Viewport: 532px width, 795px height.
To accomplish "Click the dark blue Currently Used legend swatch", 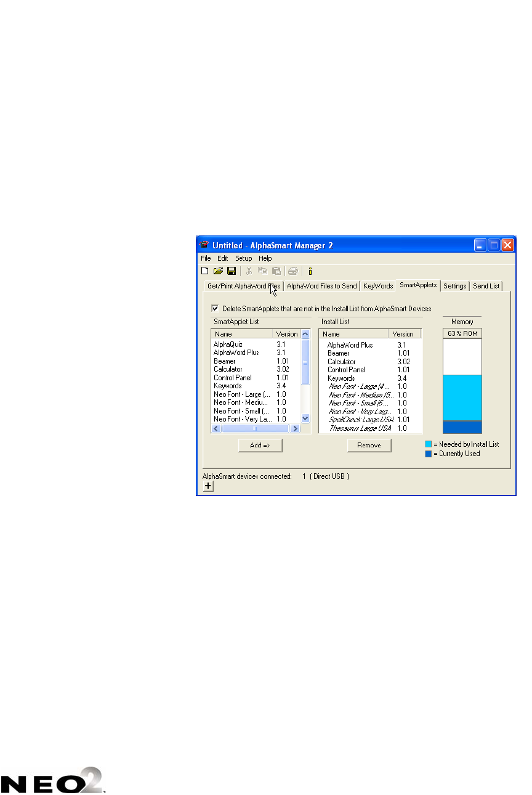I will pyautogui.click(x=428, y=454).
